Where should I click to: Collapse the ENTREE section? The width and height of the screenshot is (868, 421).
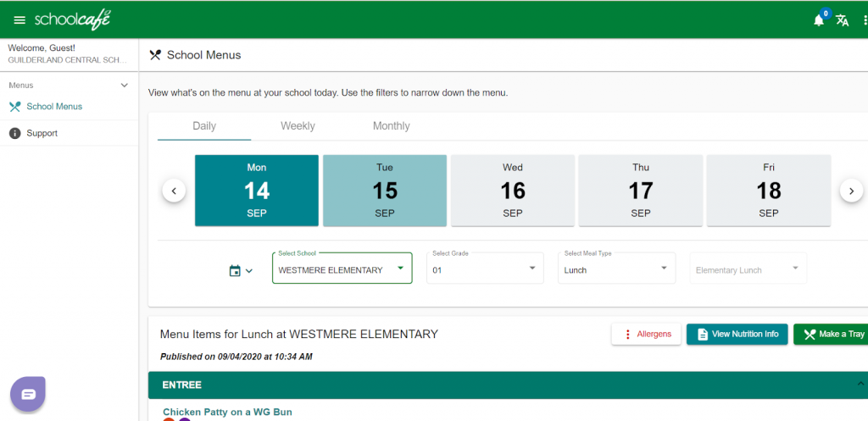point(860,384)
